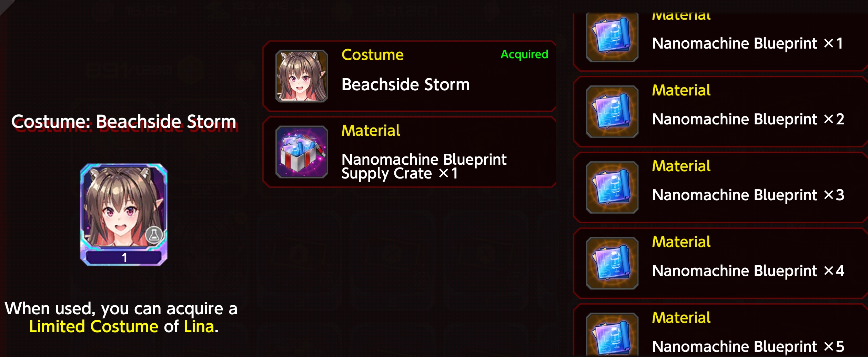
Task: Click the yellow Costume category label
Action: [x=372, y=55]
